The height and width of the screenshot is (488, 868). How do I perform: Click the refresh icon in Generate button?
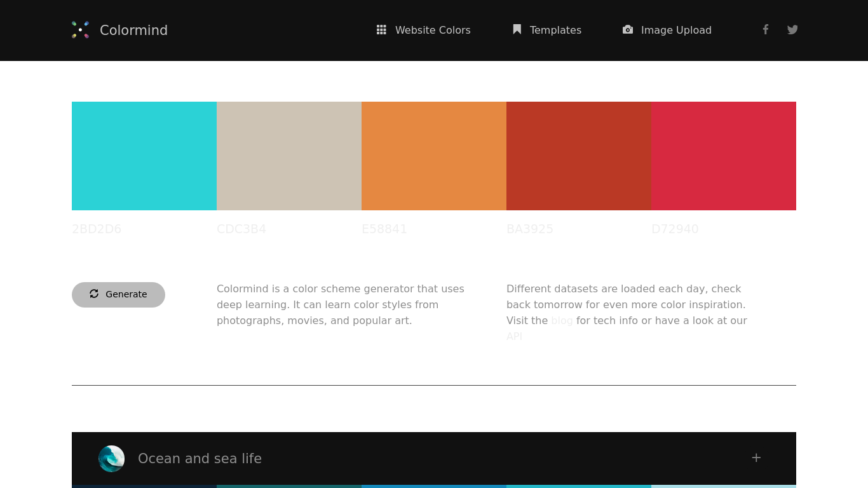pyautogui.click(x=94, y=294)
